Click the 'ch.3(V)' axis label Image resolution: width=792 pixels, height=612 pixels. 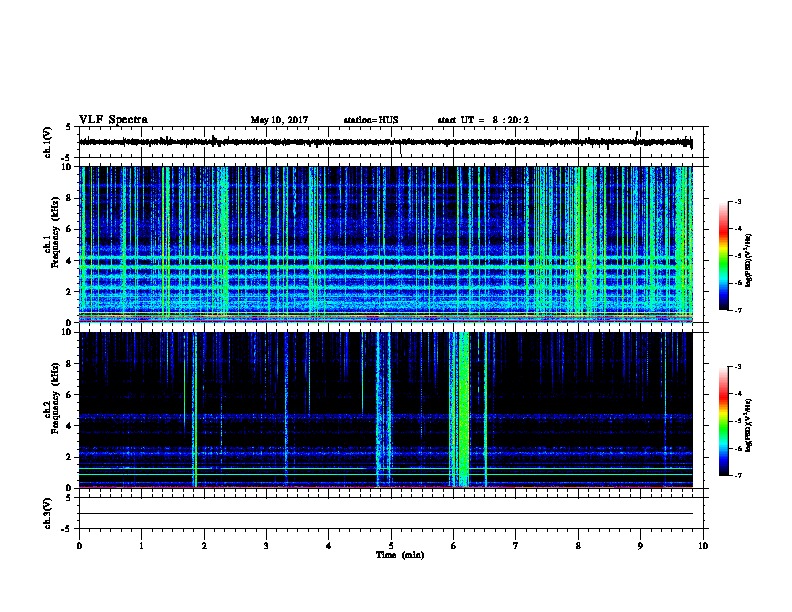tap(48, 513)
